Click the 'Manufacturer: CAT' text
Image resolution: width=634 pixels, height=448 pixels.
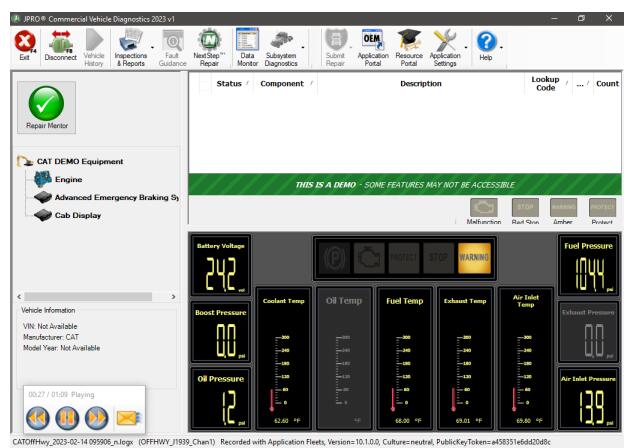(51, 337)
